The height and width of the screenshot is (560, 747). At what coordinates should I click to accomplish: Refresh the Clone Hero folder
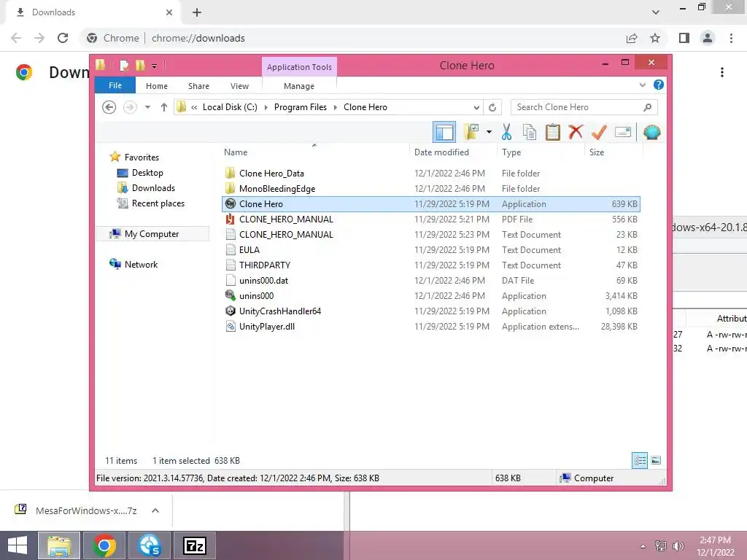[492, 107]
